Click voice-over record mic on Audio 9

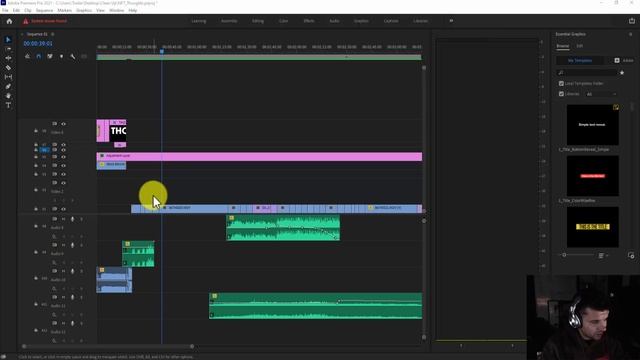[73, 245]
